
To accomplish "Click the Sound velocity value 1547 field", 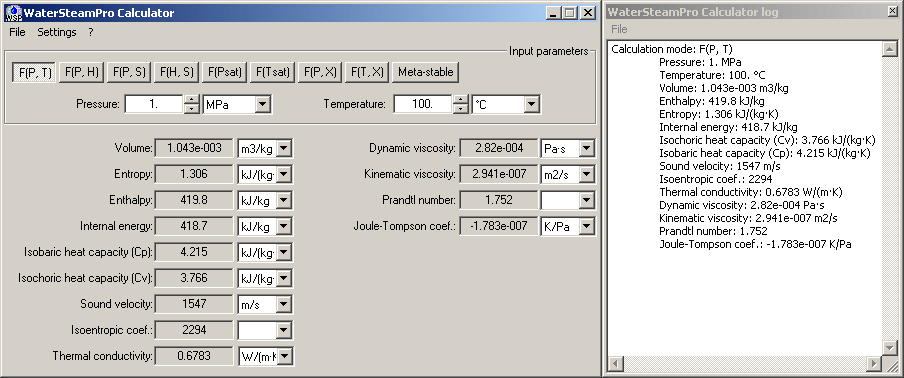I will (x=194, y=304).
